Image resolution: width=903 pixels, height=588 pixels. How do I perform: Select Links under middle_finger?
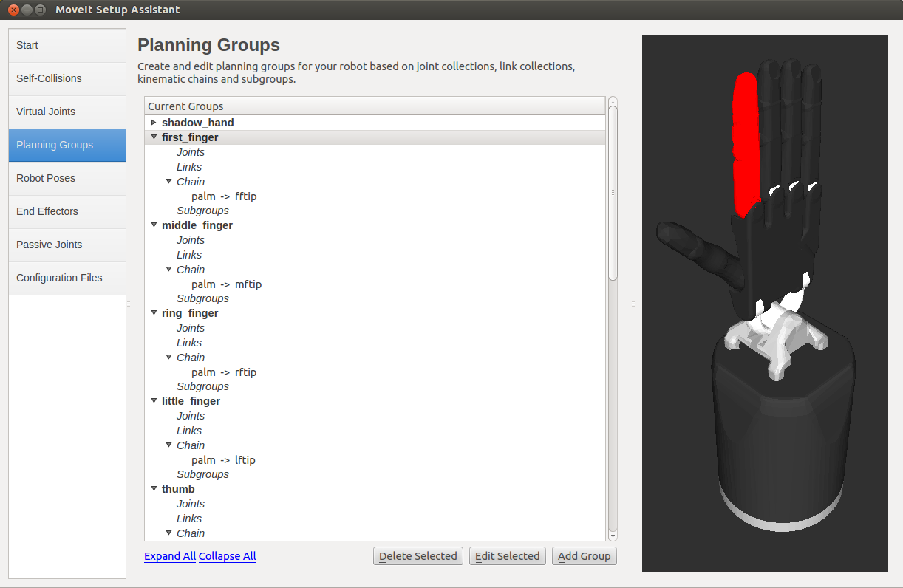(x=189, y=255)
